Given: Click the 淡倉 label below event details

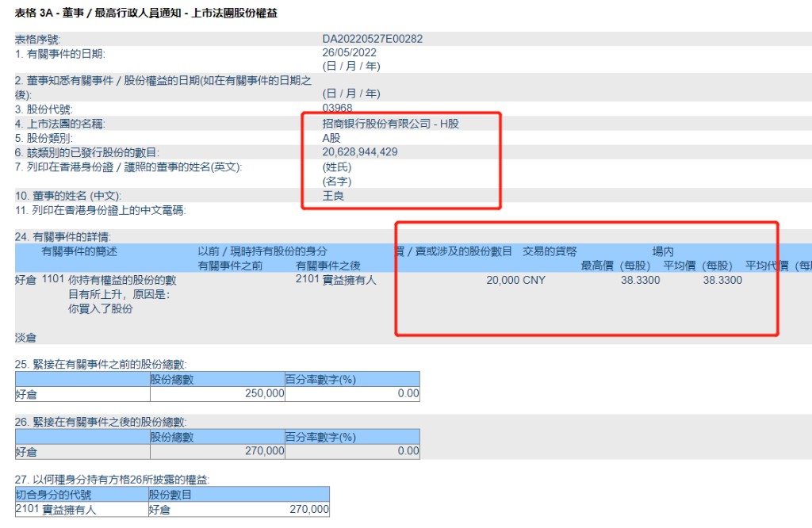Looking at the screenshot, I should (x=25, y=338).
